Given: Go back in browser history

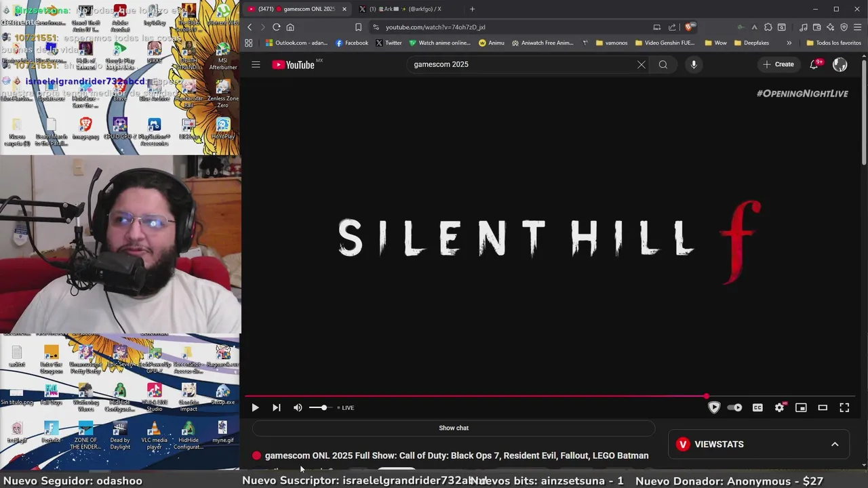Looking at the screenshot, I should 250,27.
